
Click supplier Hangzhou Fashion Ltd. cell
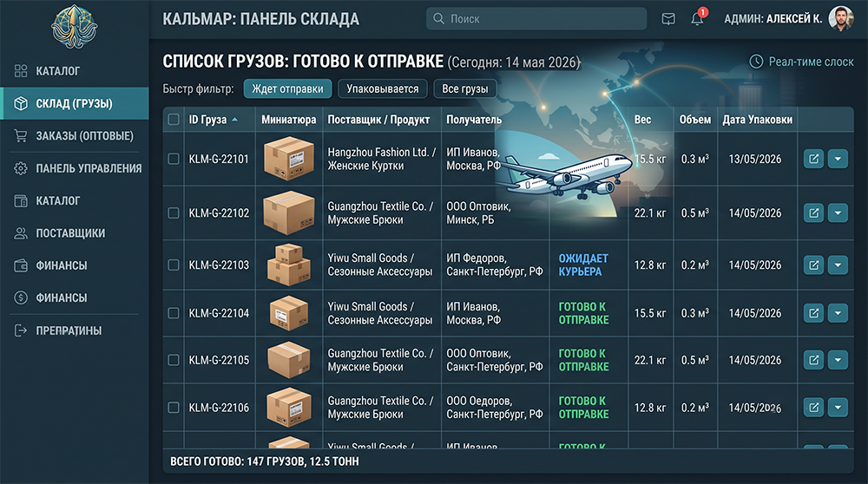(x=381, y=159)
